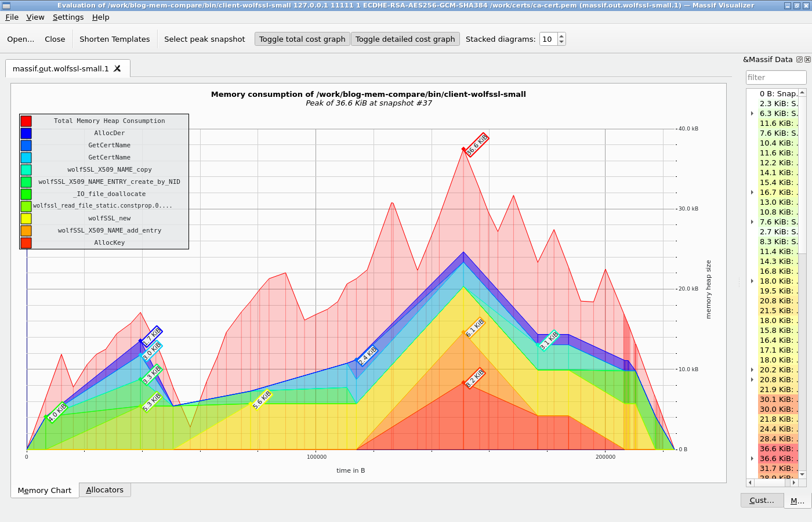812x522 pixels.
Task: Click the 36.6 KiB peak label marker
Action: point(477,145)
